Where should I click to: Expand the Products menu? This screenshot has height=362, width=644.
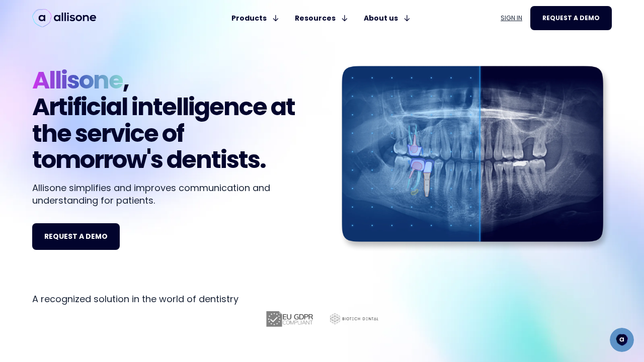point(249,18)
